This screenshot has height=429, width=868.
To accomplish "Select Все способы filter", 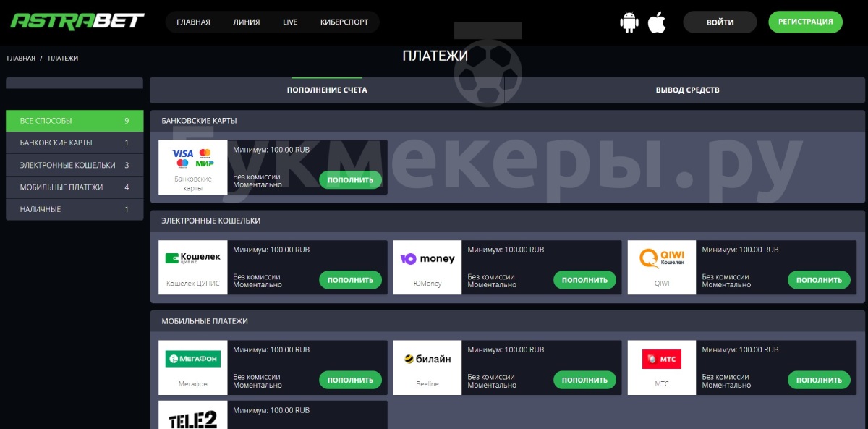I will click(x=75, y=121).
